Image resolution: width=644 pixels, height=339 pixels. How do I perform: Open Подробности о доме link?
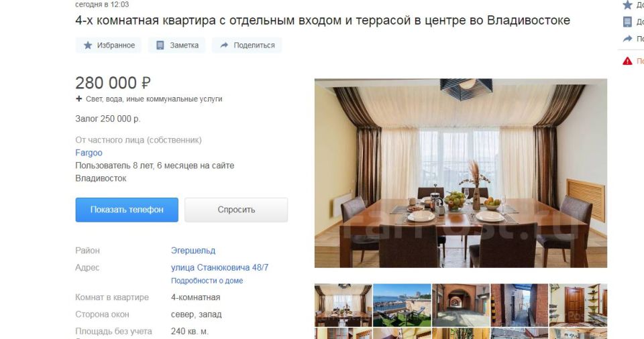(x=207, y=281)
